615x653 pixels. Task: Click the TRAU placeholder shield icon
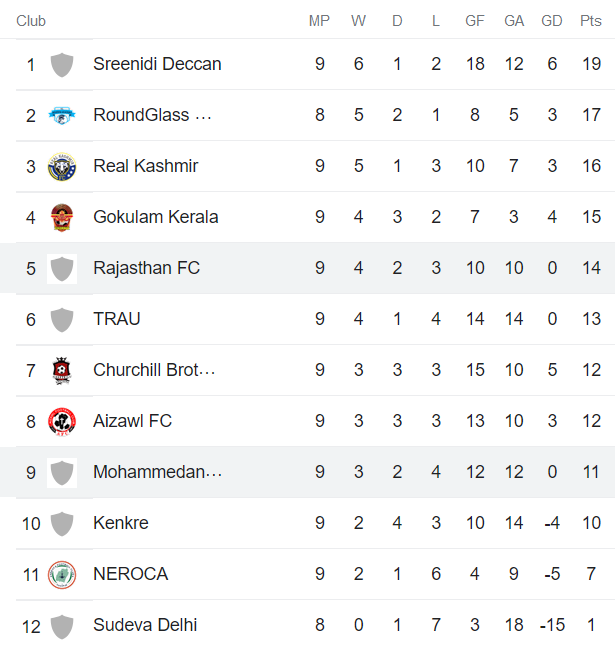coord(62,320)
